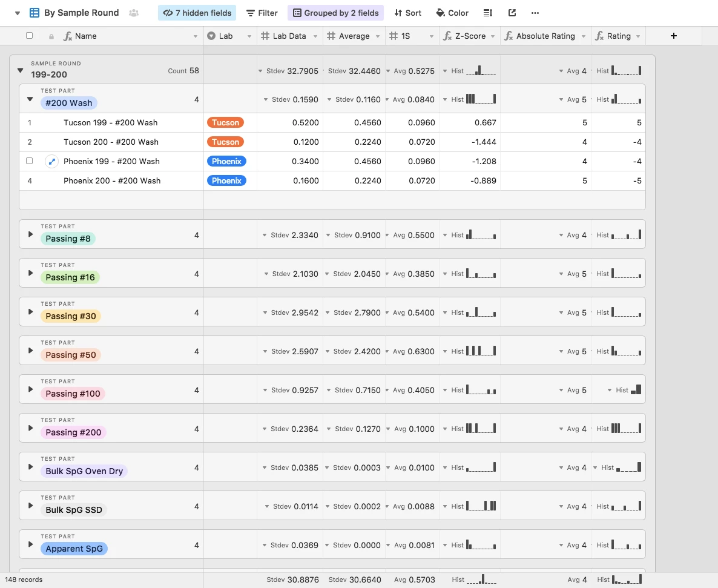Click the Z-Score formula field icon

[x=447, y=36]
